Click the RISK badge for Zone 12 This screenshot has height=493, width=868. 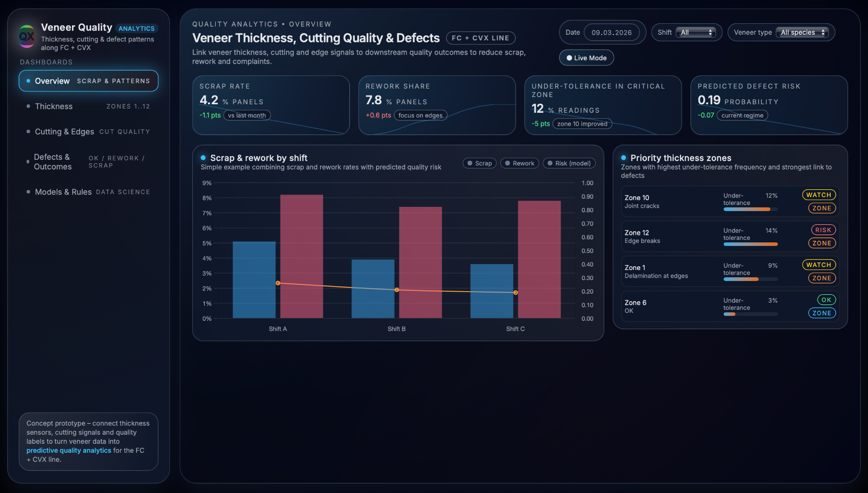coord(823,230)
